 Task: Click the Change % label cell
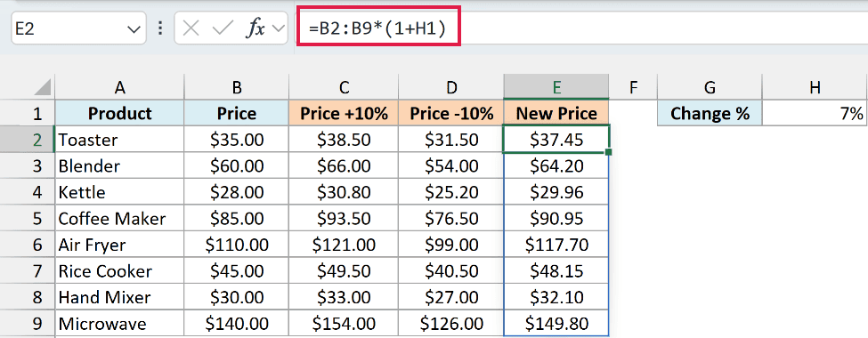(x=710, y=113)
